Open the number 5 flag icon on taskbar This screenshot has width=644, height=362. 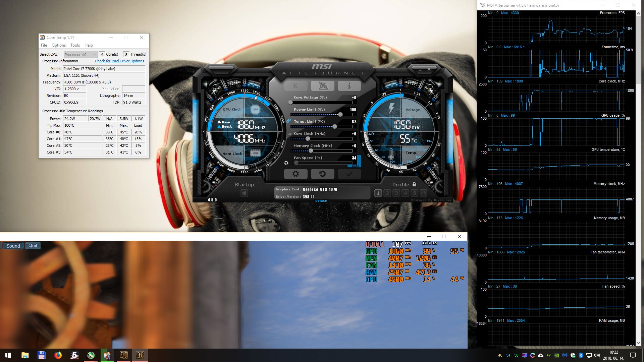(x=74, y=355)
